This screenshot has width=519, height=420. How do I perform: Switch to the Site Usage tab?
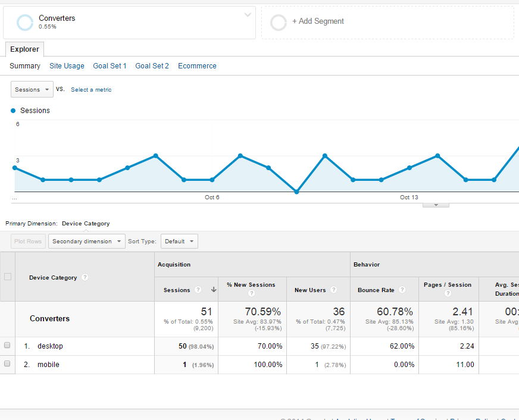point(67,66)
